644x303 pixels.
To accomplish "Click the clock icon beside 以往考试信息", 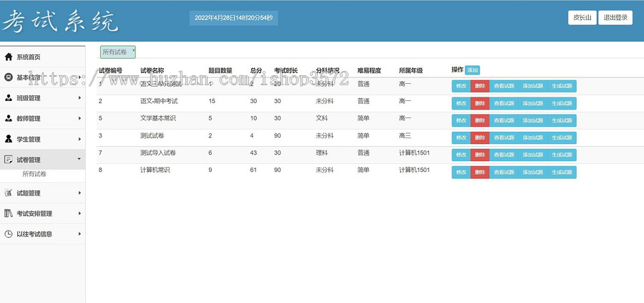I will [8, 234].
